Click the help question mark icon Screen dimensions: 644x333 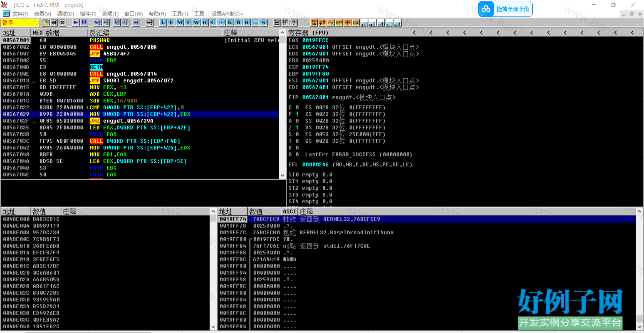coord(294,22)
